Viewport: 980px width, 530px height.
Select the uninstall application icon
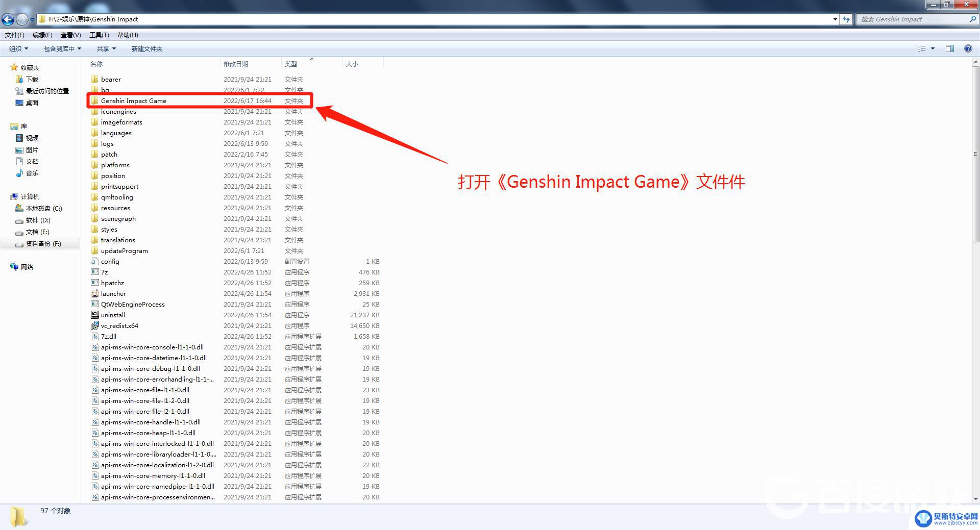click(94, 315)
